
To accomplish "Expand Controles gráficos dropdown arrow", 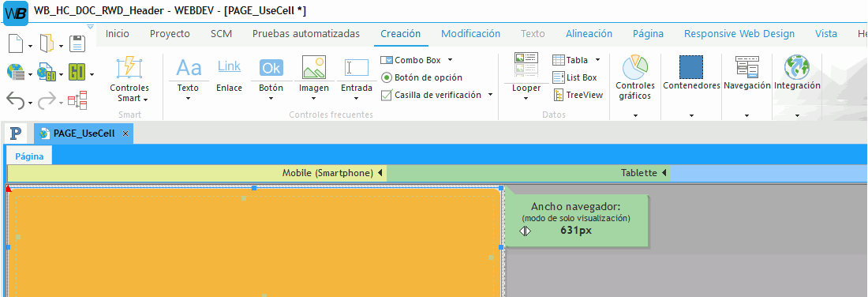I will pyautogui.click(x=635, y=116).
